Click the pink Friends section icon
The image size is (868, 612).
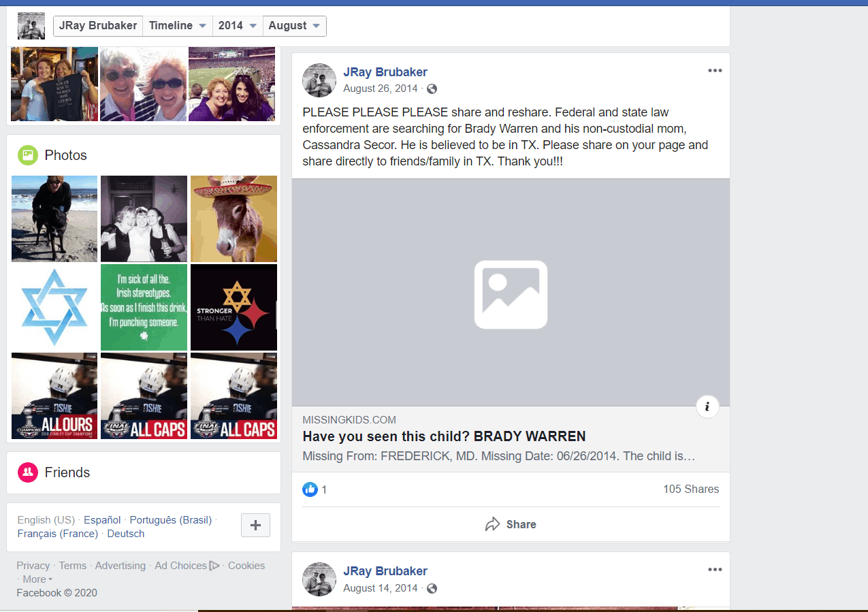click(x=28, y=472)
